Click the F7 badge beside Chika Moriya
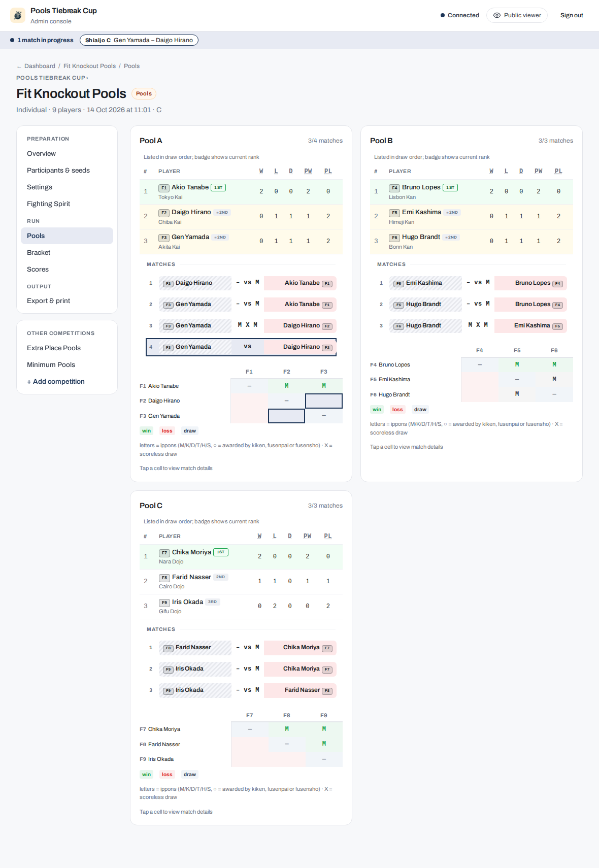This screenshot has height=868, width=599. (164, 553)
